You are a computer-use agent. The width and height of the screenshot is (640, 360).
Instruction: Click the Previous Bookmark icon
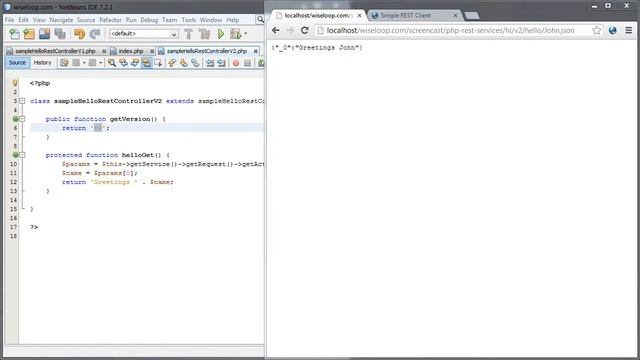click(x=172, y=63)
